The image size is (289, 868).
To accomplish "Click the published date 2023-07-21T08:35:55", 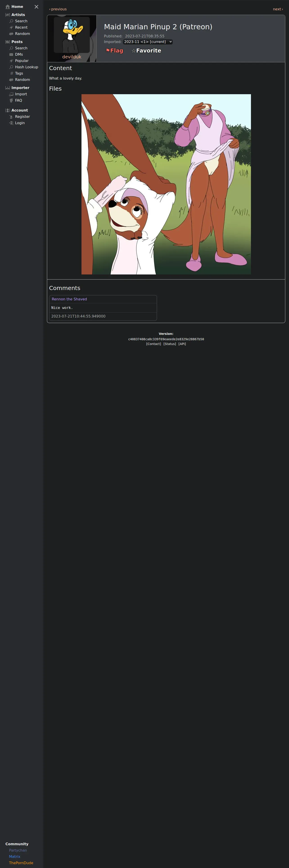I will (145, 36).
